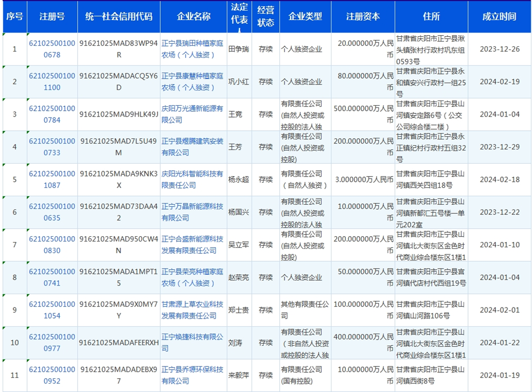Click registration number 621025001001100 link

click(52, 81)
